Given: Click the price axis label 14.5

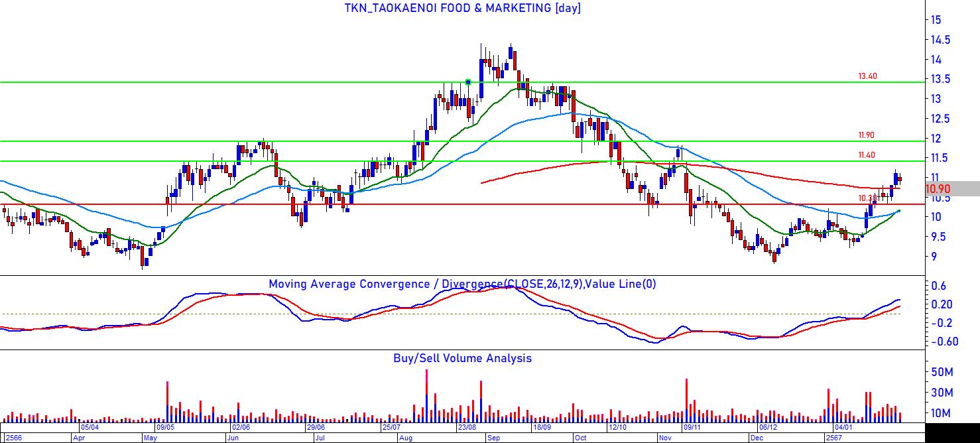Looking at the screenshot, I should pyautogui.click(x=940, y=40).
